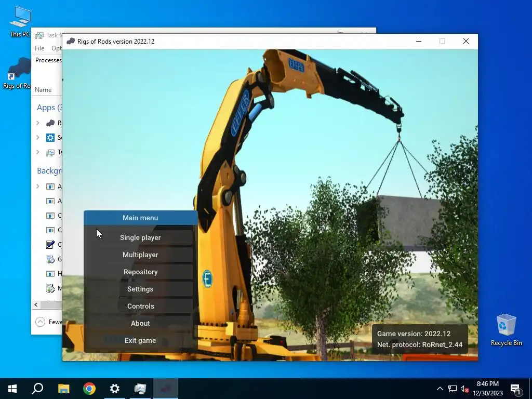Select the notepad-pen process icon in Task Manager
The height and width of the screenshot is (399, 532).
[x=50, y=244]
